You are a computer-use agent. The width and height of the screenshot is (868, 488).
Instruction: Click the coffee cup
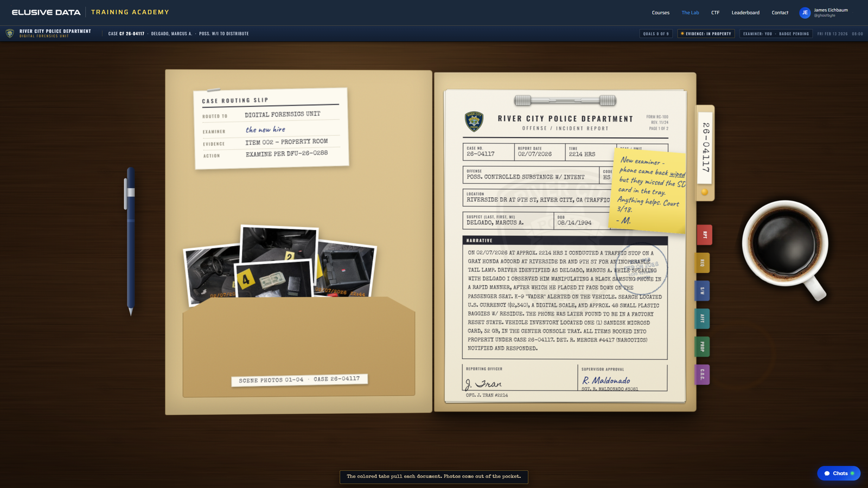coord(784,244)
